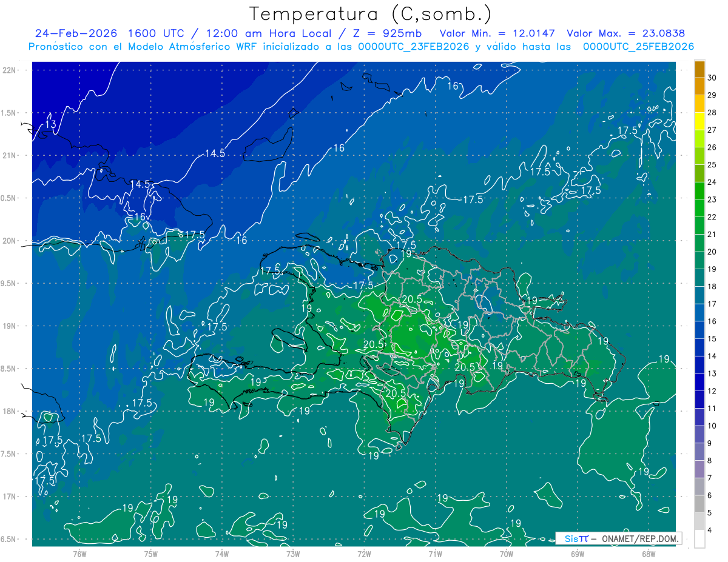Click the '13' contour label near Cuba
Viewport: 728px width, 562px height.
point(51,124)
